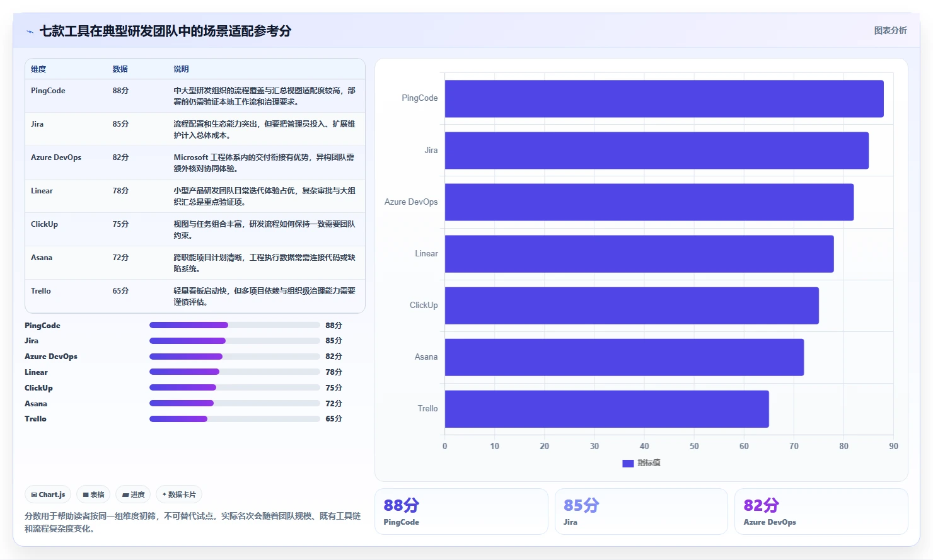Click the PingCode bar in the chart
This screenshot has width=933, height=560.
pyautogui.click(x=664, y=98)
